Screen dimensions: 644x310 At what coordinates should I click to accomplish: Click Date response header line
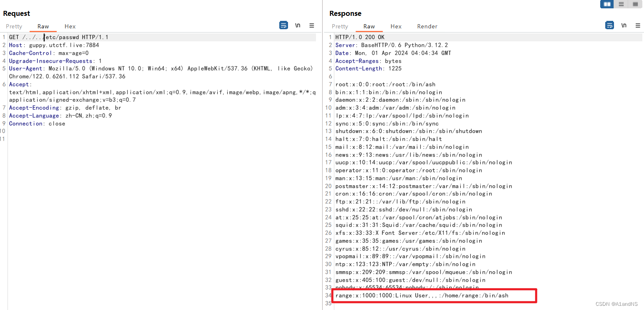(393, 53)
